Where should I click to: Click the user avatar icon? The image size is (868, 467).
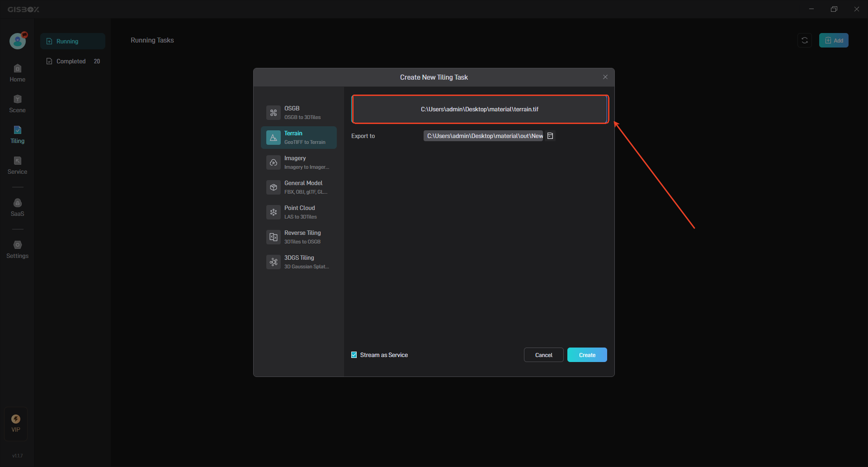[x=18, y=41]
